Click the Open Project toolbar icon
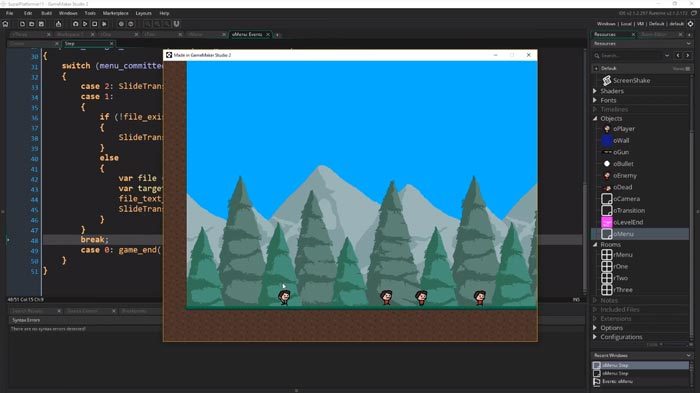Image resolution: width=700 pixels, height=393 pixels. pos(31,24)
